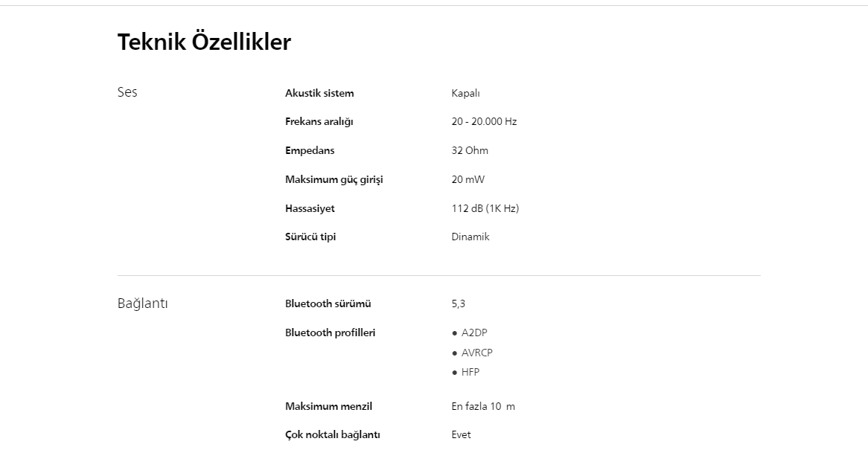Select the 32 Ohm value

coord(470,150)
